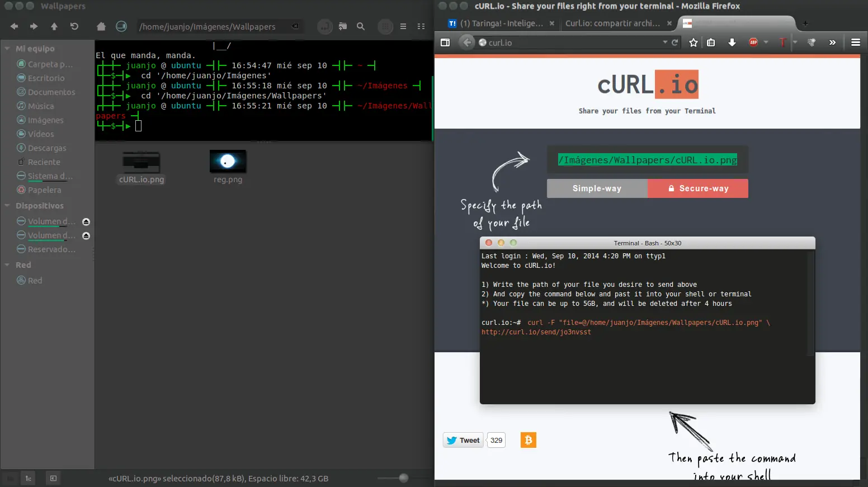Image resolution: width=868 pixels, height=487 pixels.
Task: Show Firefox bookmarks list
Action: pyautogui.click(x=711, y=42)
